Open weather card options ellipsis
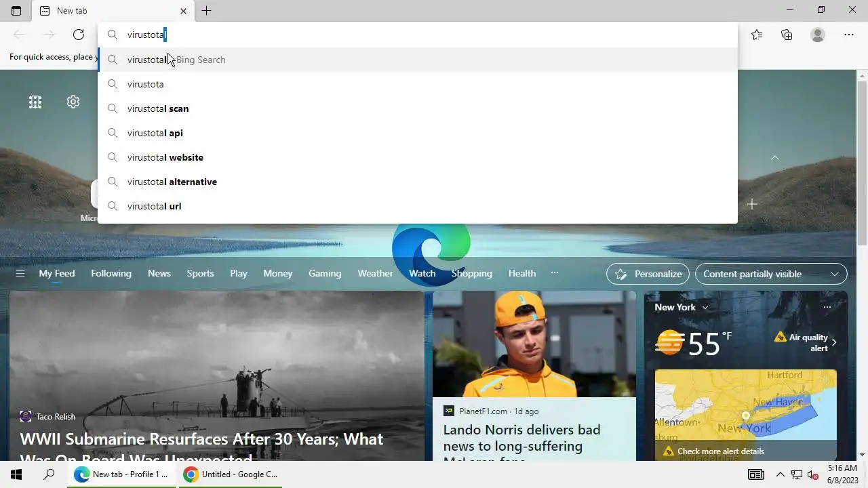 coord(827,307)
